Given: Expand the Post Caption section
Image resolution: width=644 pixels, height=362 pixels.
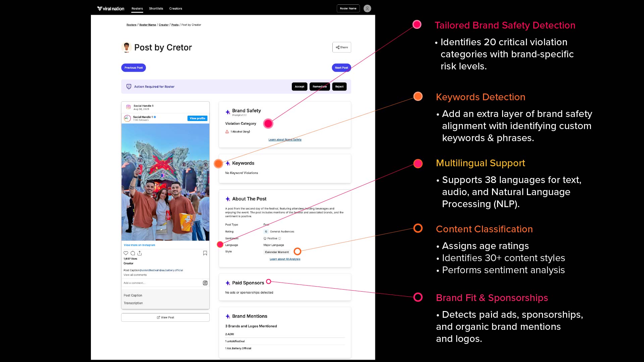Looking at the screenshot, I should (133, 295).
